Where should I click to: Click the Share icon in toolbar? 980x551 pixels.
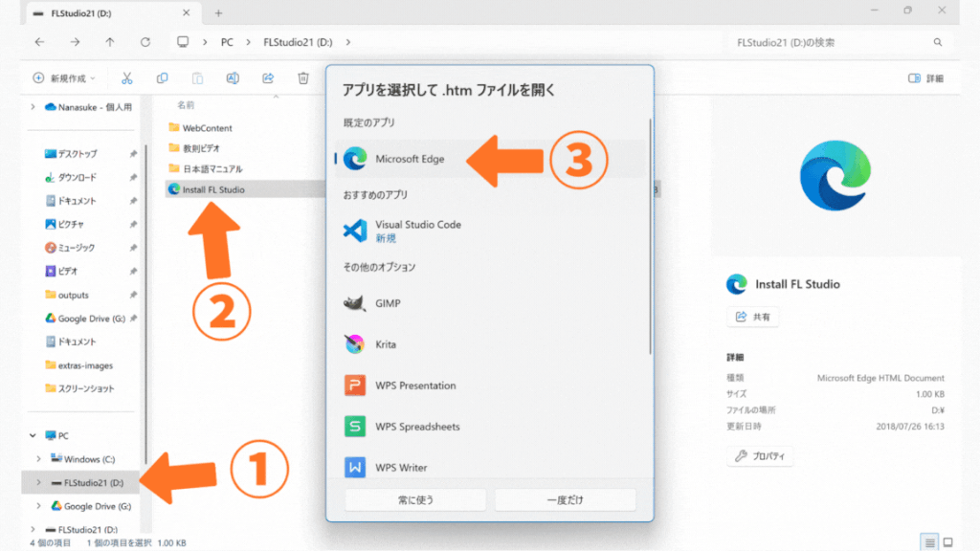268,78
